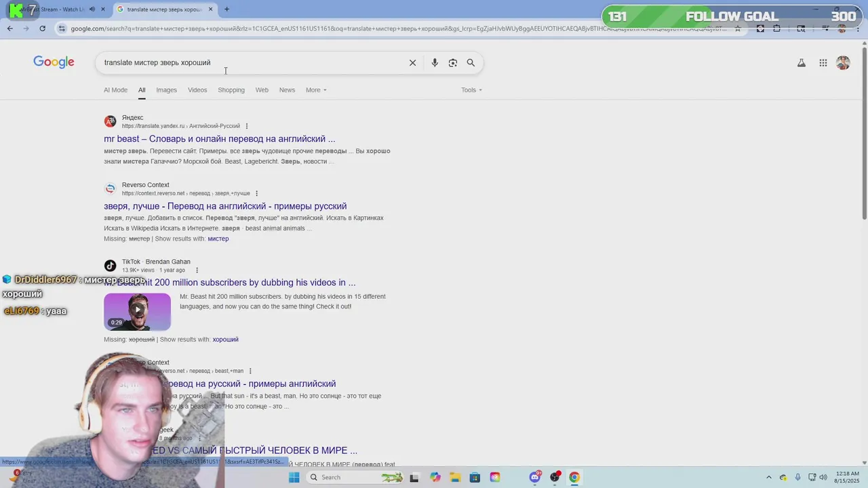The image size is (868, 488).
Task: Switch to the Web tab
Action: (x=262, y=89)
